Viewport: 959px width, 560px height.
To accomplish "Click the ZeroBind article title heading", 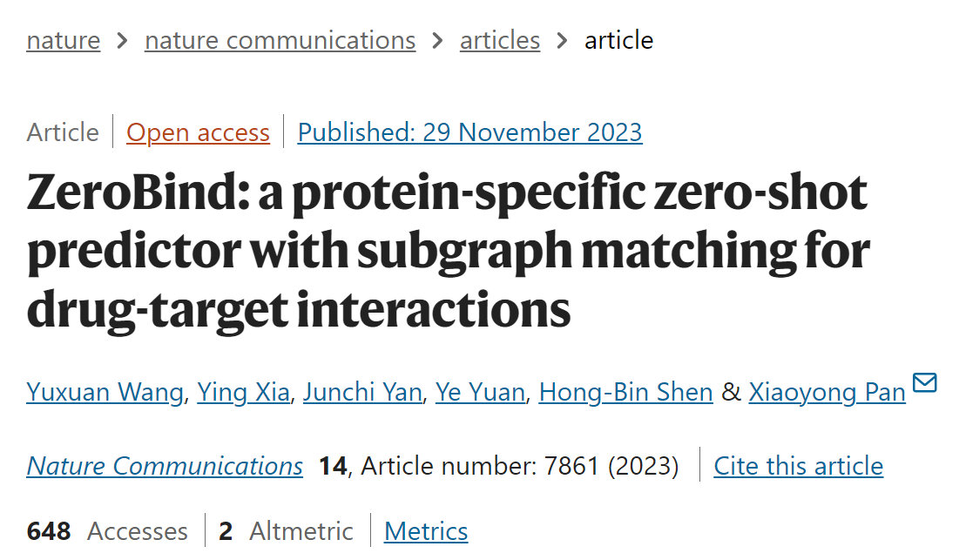I will click(x=448, y=251).
